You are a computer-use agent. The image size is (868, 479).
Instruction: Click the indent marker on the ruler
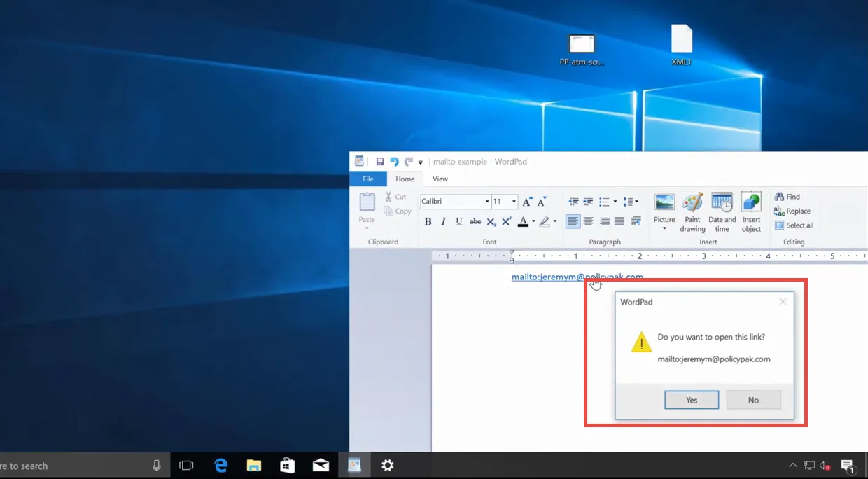[x=512, y=256]
